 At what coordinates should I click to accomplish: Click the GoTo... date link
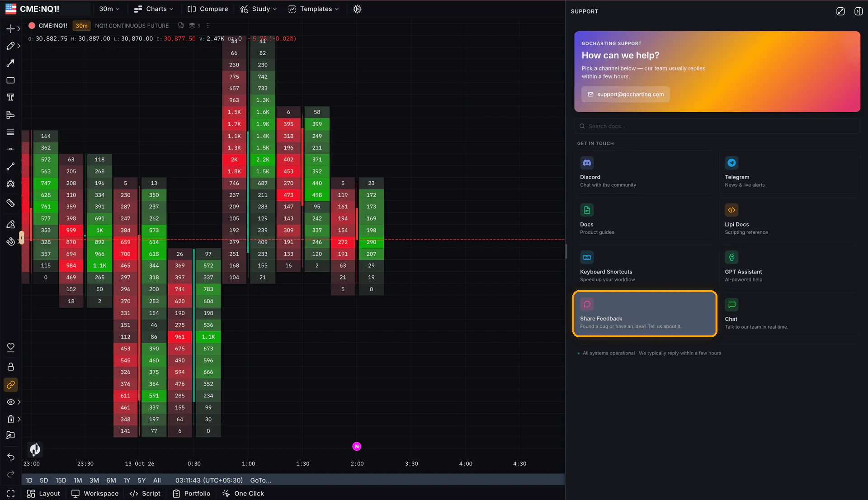[261, 481]
